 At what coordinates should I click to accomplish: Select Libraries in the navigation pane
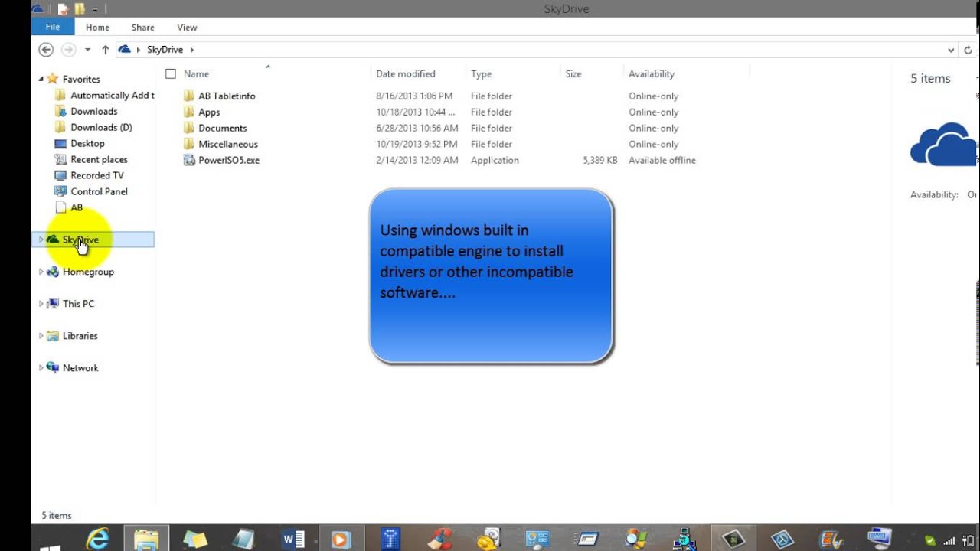point(80,336)
